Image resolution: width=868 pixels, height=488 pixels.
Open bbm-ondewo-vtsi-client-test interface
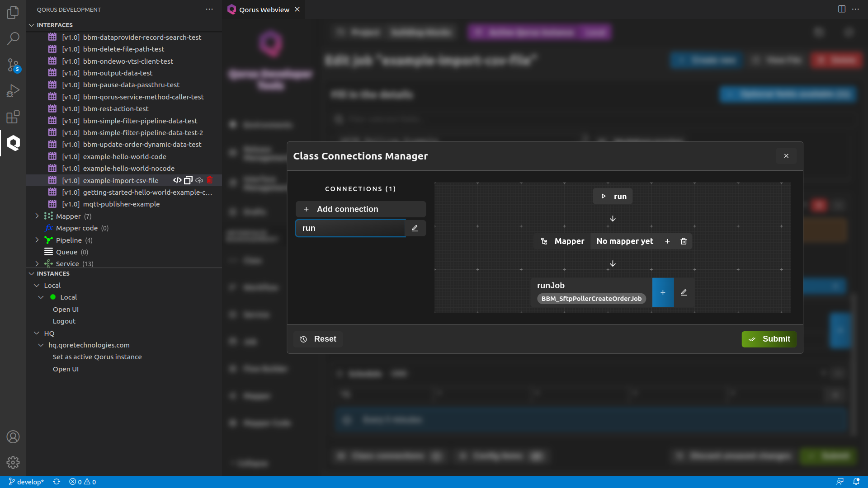point(128,61)
